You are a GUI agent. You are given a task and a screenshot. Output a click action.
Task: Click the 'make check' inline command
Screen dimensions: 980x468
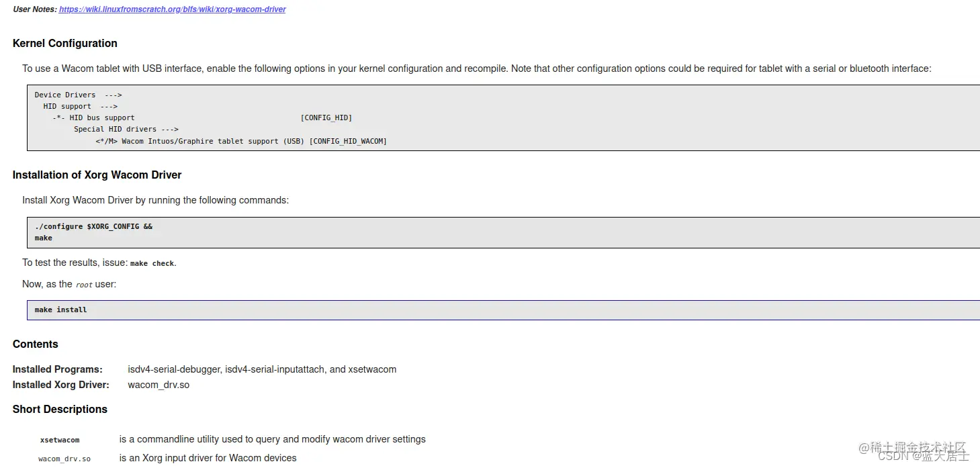tap(152, 263)
